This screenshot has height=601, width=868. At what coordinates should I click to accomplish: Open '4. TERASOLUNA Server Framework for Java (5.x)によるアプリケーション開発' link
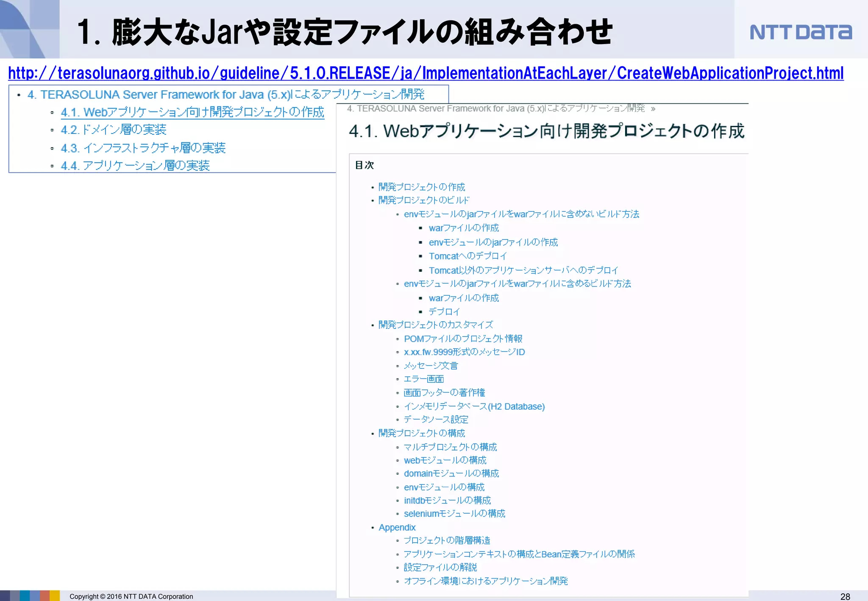(226, 94)
